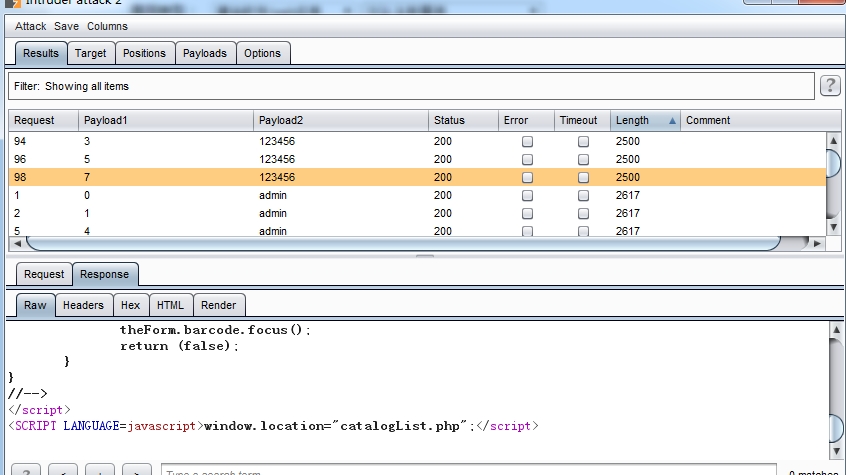The height and width of the screenshot is (475, 846).
Task: Select the Hex response view
Action: click(x=131, y=306)
